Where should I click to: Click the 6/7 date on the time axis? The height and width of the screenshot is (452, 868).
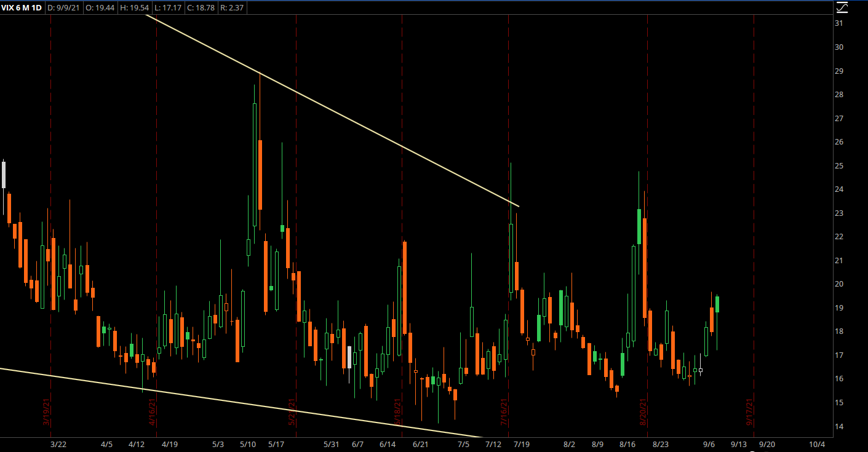click(357, 444)
